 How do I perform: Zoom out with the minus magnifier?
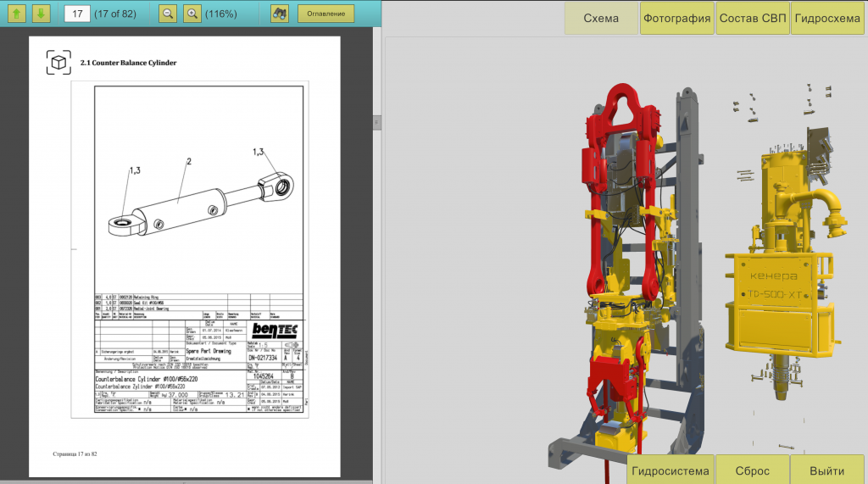167,14
